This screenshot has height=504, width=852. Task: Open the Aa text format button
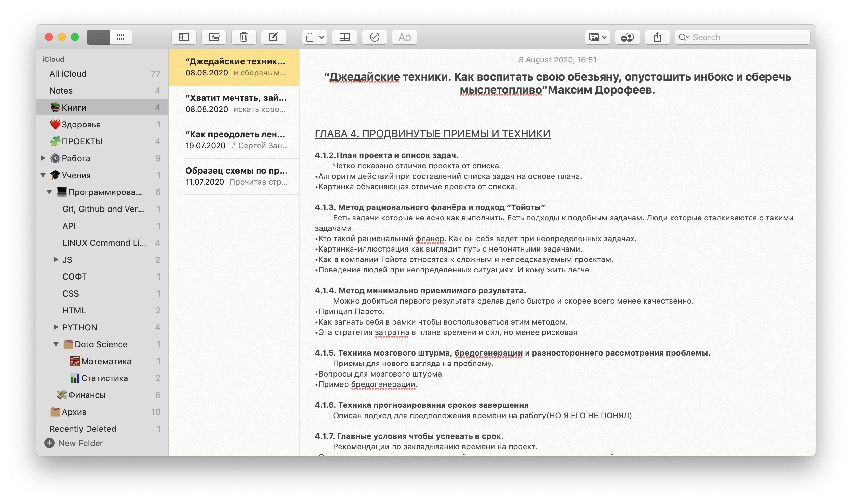click(404, 37)
